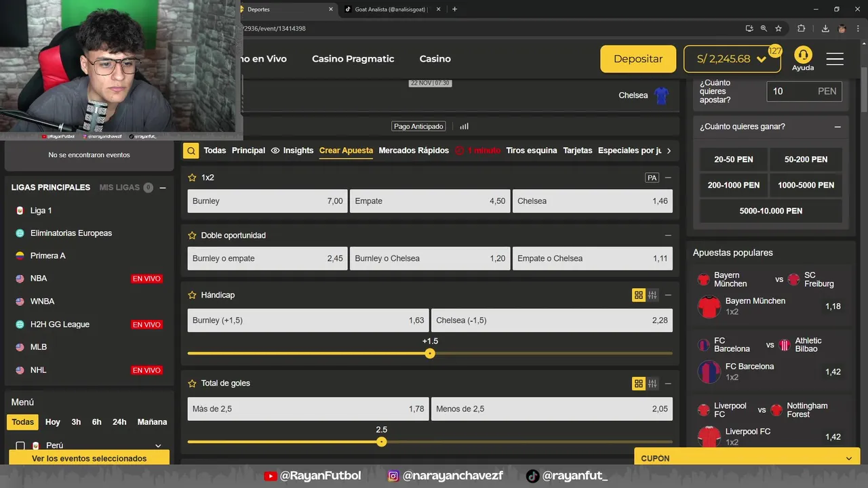This screenshot has height=488, width=868.
Task: Bookmark this page with the star icon
Action: pyautogui.click(x=778, y=28)
